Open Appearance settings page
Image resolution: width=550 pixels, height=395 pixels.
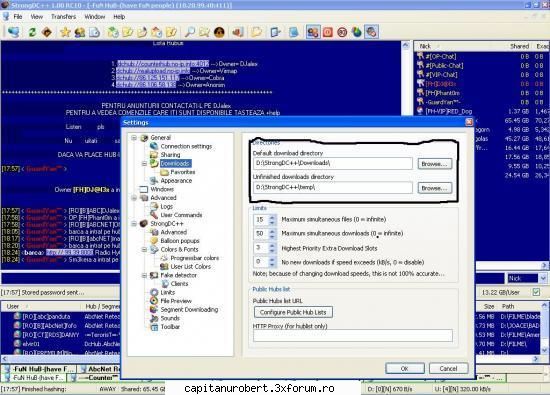point(176,181)
